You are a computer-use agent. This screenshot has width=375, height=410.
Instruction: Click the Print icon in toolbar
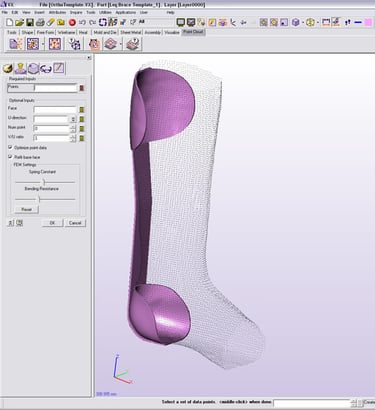click(40, 22)
